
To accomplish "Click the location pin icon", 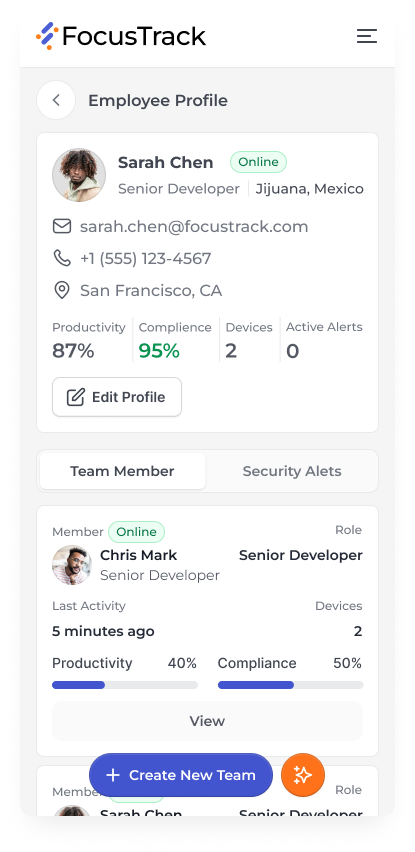I will coord(62,290).
